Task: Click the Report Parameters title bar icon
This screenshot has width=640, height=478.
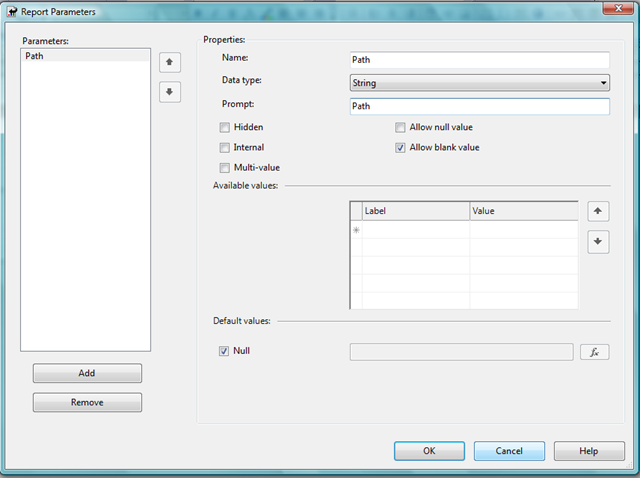Action: click(x=12, y=11)
